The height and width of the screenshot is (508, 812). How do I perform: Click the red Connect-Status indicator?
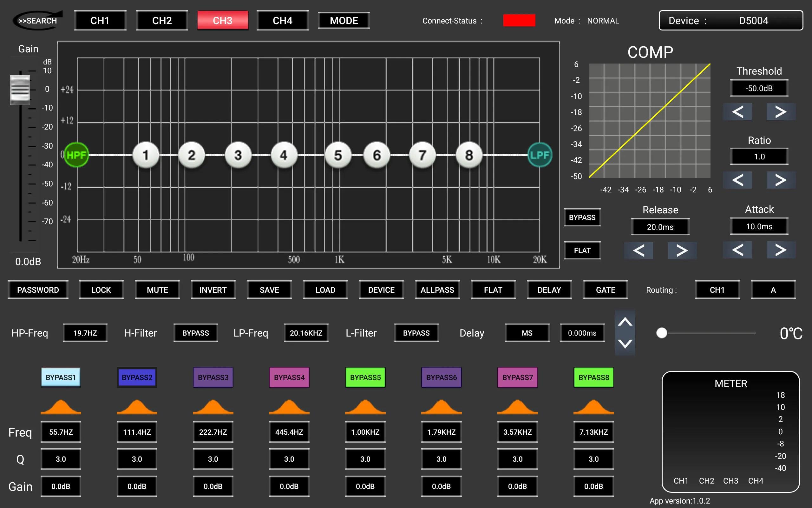coord(519,21)
